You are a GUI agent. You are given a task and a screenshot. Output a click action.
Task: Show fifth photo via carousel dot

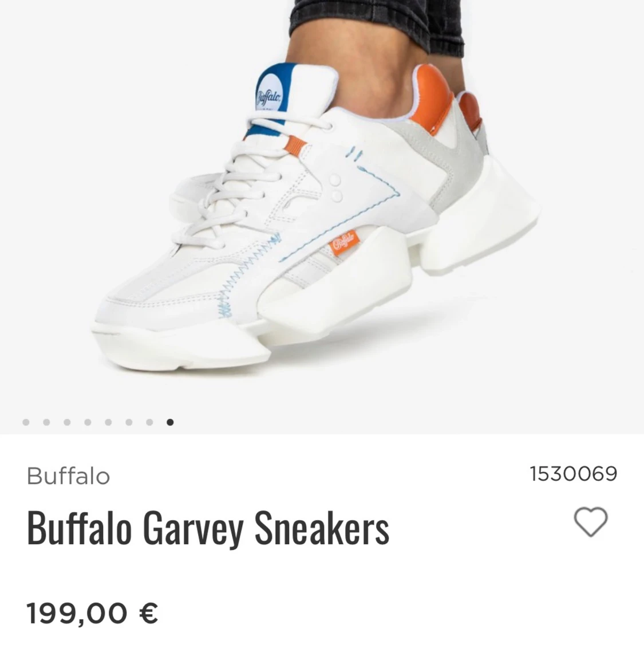coord(108,422)
